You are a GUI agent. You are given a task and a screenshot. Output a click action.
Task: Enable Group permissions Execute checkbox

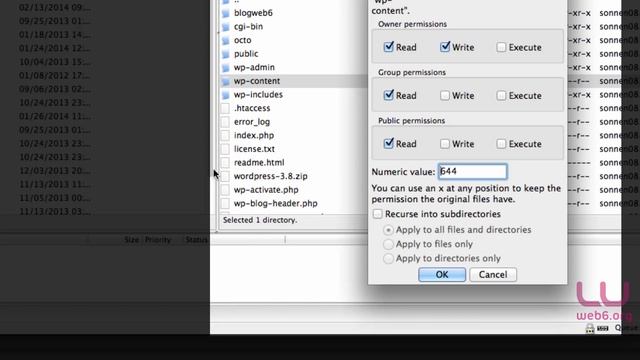pos(501,96)
